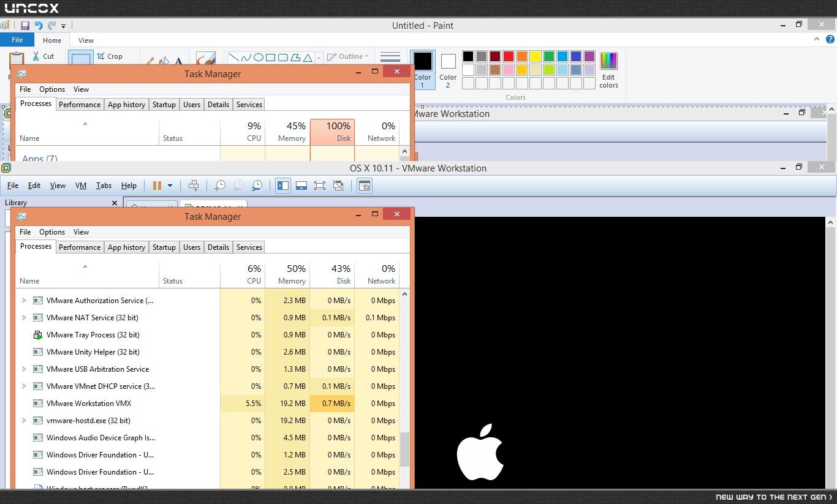Screen dimensions: 837x504
Task: Switch to the View tab in Paint
Action: tap(86, 40)
